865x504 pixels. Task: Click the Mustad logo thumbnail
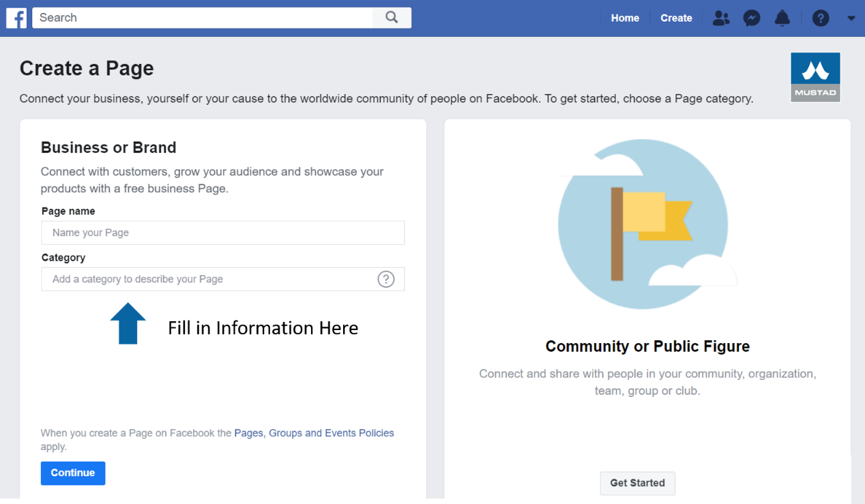tap(815, 77)
